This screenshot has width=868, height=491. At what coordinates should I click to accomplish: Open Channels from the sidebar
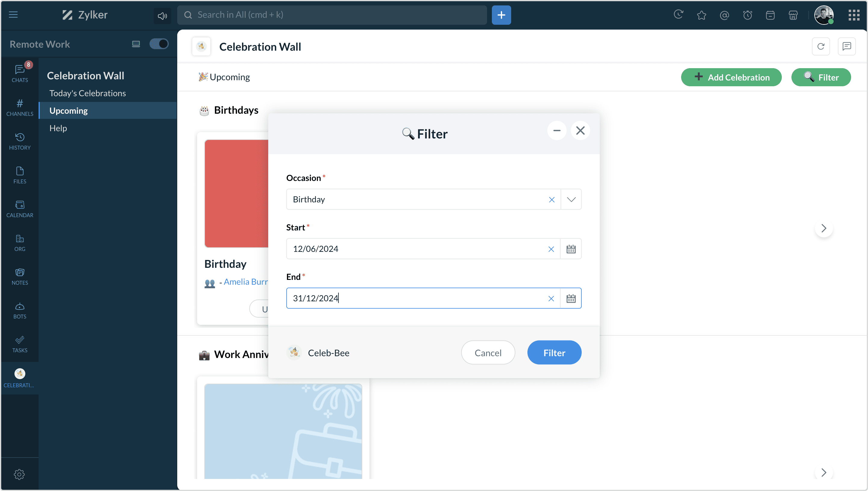[x=20, y=107]
